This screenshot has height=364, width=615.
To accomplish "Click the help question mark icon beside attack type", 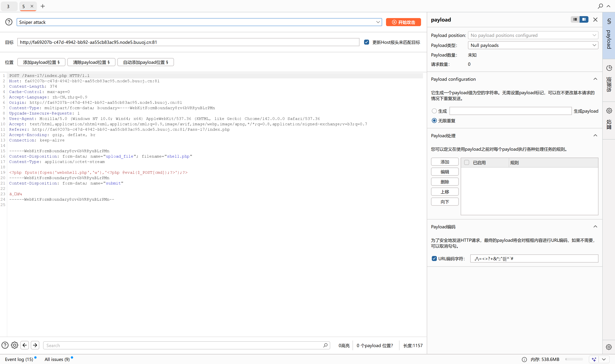I will click(9, 22).
